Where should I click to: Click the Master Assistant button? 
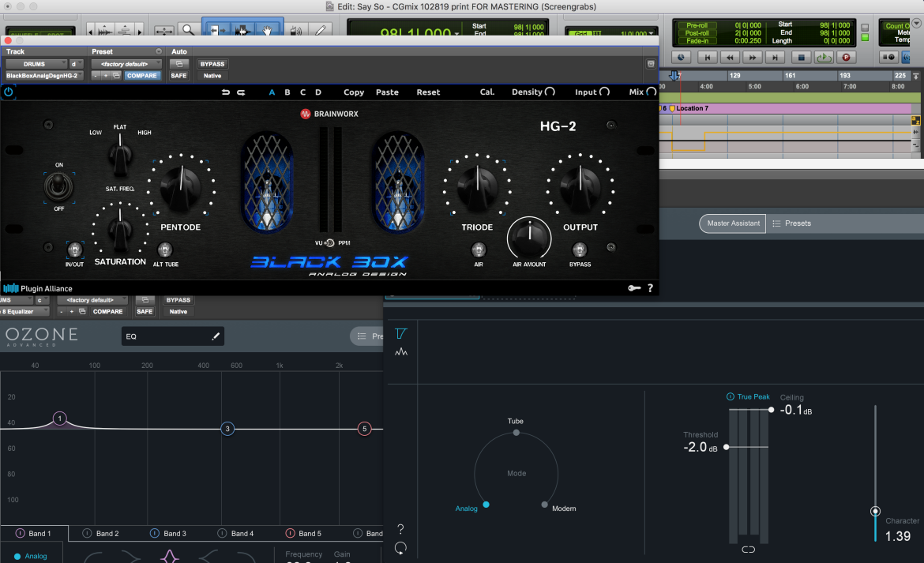(x=732, y=223)
